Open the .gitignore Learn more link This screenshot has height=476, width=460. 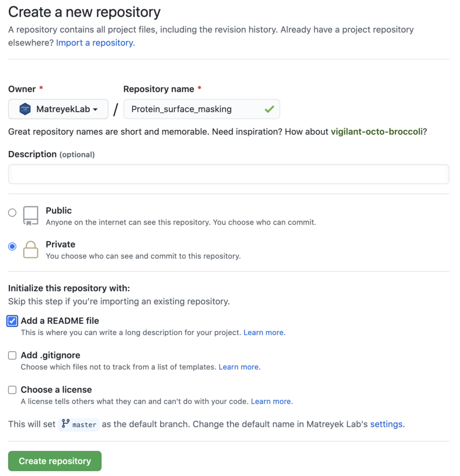pyautogui.click(x=240, y=367)
